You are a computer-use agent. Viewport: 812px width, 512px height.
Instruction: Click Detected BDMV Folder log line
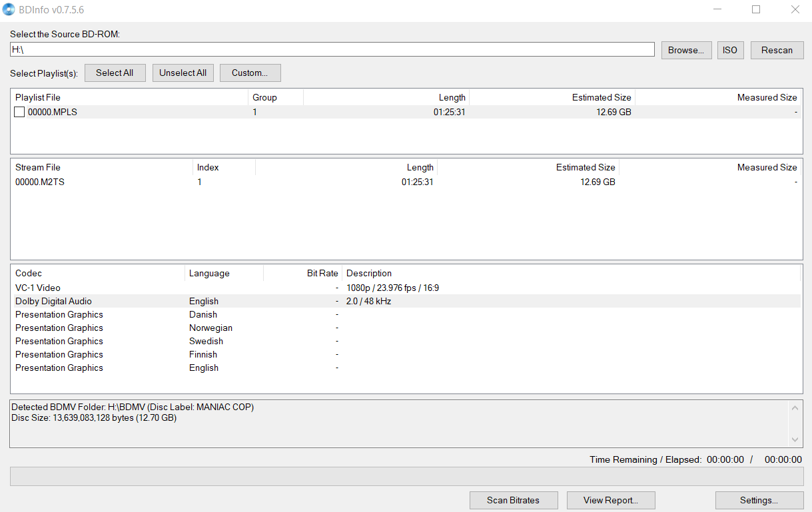pyautogui.click(x=133, y=407)
